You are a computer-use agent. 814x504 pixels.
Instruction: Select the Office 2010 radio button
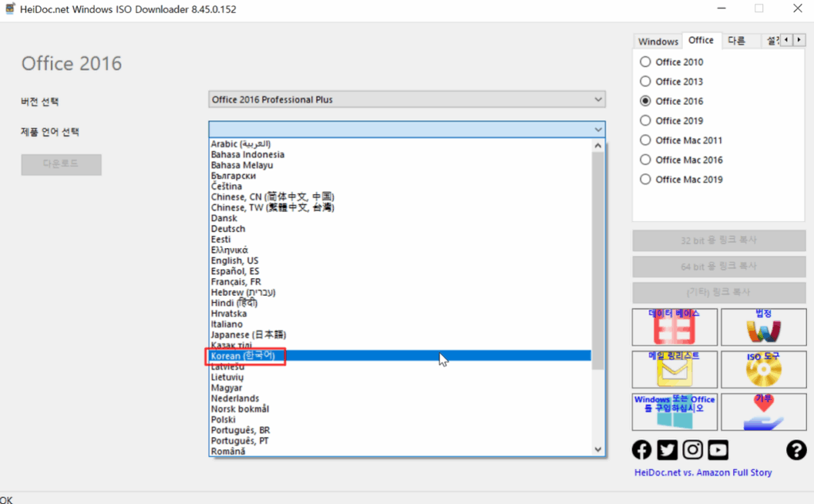(x=645, y=62)
